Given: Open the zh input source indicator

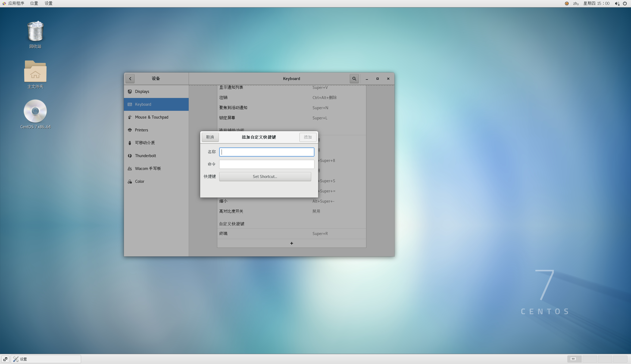Looking at the screenshot, I should pyautogui.click(x=576, y=3).
